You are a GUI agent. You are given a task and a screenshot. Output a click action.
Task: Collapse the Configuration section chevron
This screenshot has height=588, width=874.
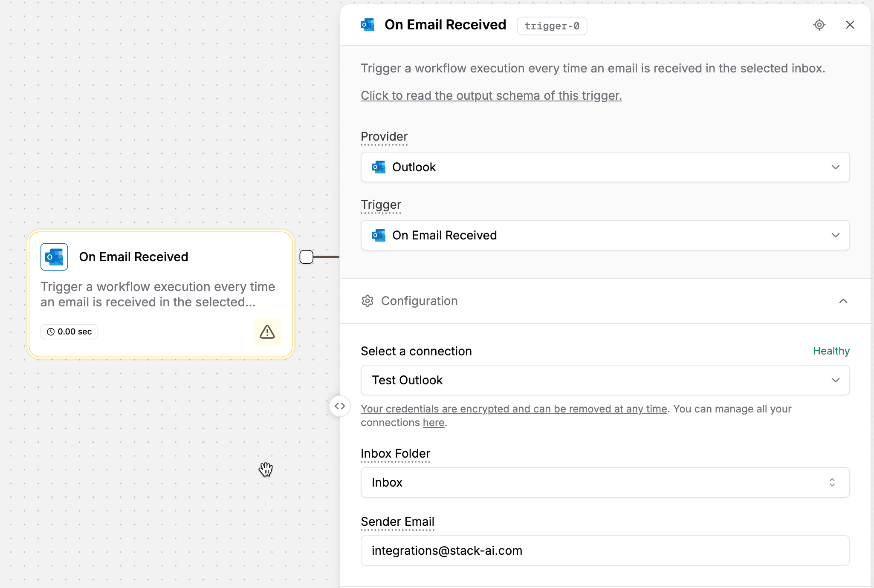click(x=843, y=301)
